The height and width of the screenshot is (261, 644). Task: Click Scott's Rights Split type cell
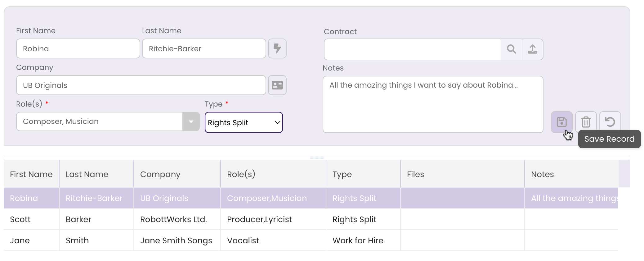coord(363,219)
